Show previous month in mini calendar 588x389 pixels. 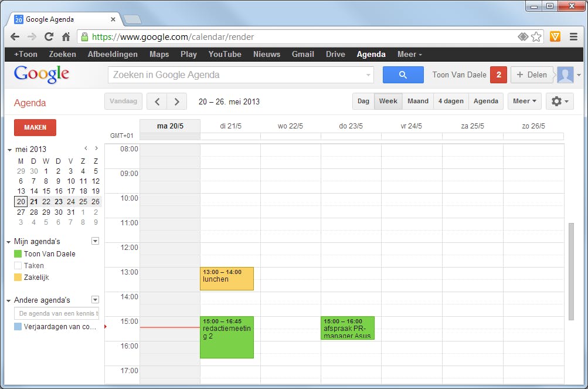click(x=86, y=148)
